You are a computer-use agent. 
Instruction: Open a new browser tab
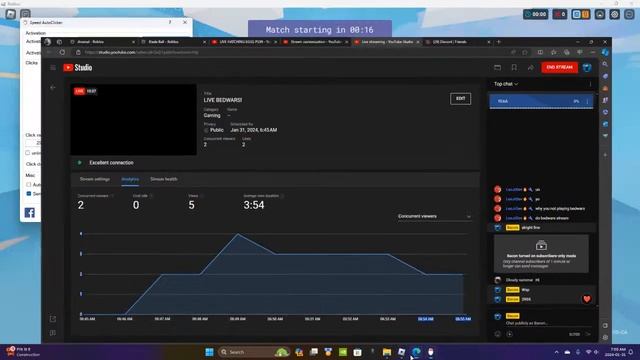[x=499, y=42]
